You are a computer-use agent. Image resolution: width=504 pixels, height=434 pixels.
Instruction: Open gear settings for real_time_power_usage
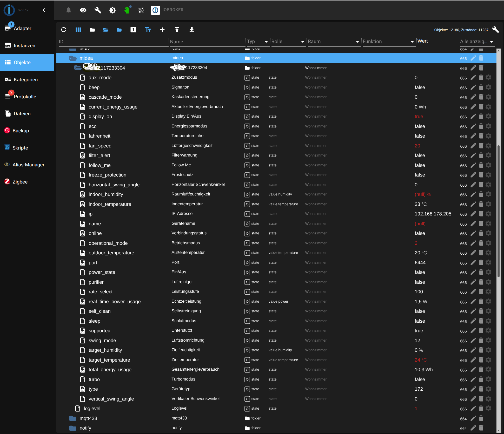tap(488, 301)
